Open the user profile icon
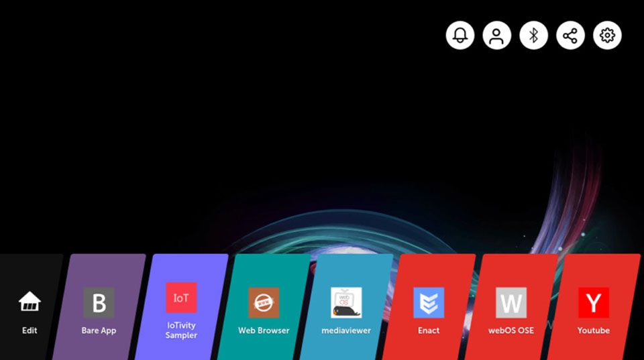The width and height of the screenshot is (644, 360). 497,36
